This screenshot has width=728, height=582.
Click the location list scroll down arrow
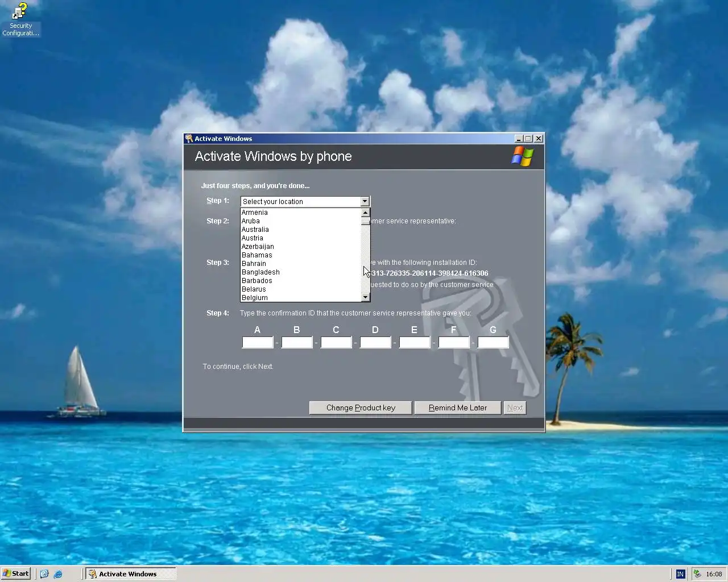[366, 297]
